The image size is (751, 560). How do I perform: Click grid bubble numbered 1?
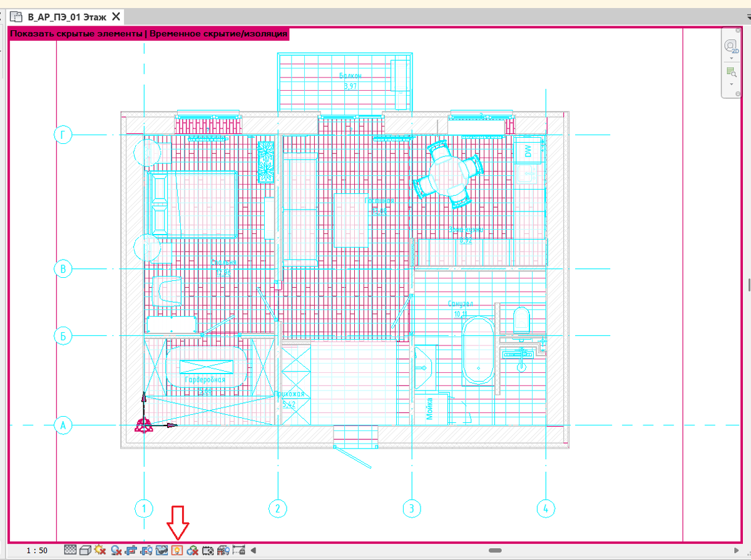pyautogui.click(x=144, y=508)
